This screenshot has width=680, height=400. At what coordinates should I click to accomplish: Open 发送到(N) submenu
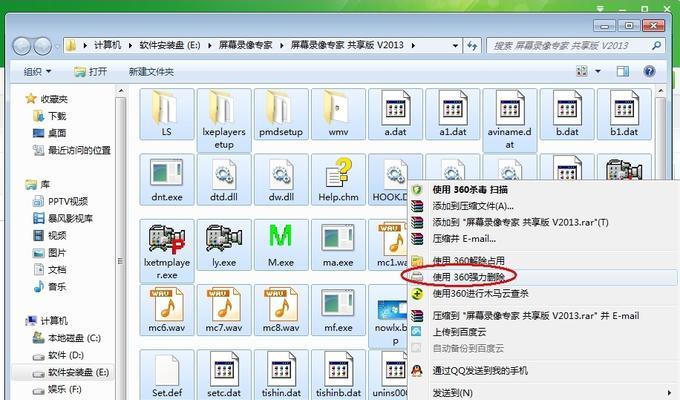tap(544, 393)
